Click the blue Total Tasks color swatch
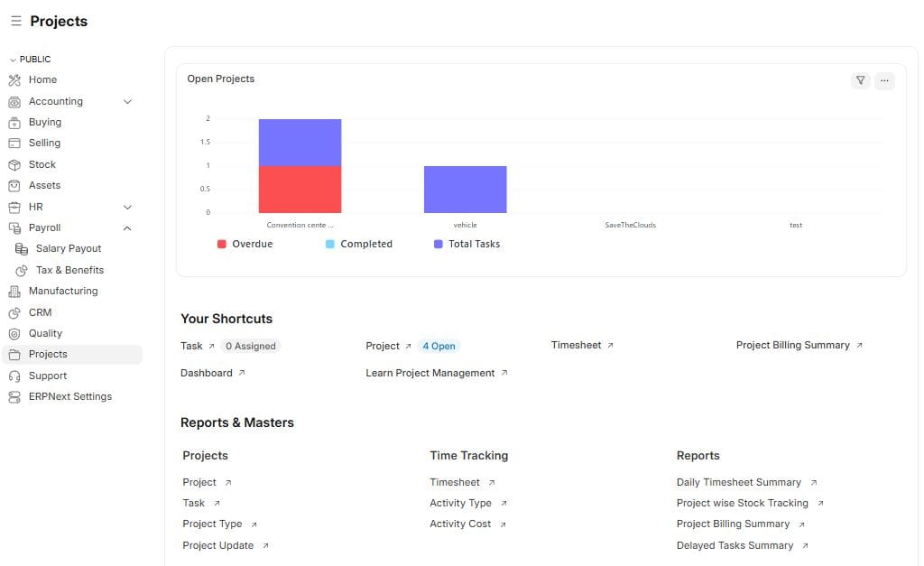 (438, 243)
